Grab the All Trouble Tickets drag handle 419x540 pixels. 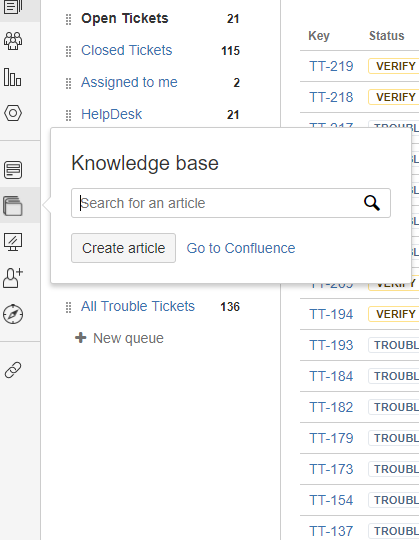click(x=68, y=307)
